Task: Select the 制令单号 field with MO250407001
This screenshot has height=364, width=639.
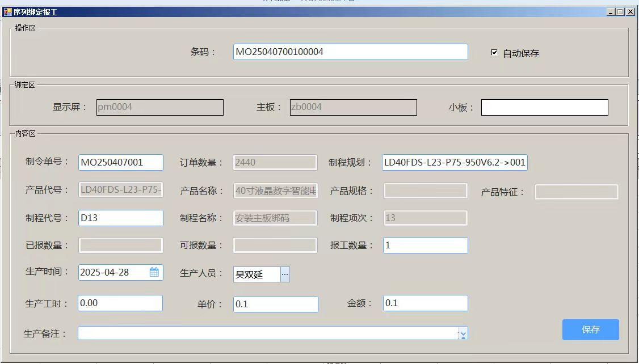Action: pos(120,163)
